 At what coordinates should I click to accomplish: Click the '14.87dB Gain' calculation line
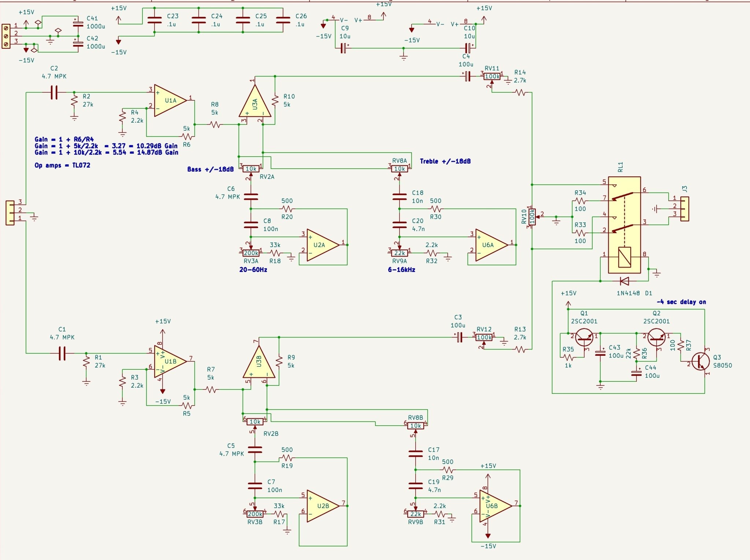pyautogui.click(x=106, y=152)
